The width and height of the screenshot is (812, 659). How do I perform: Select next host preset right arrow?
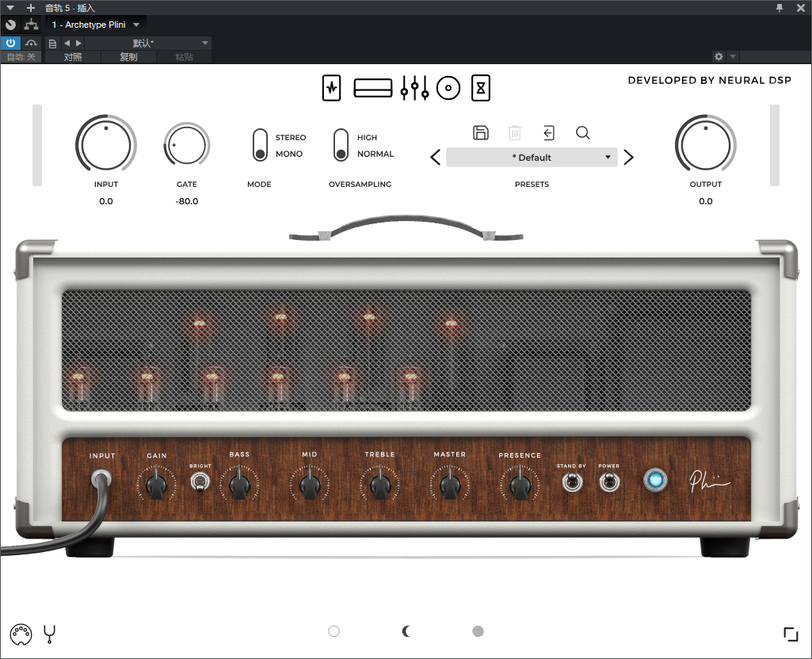(78, 43)
